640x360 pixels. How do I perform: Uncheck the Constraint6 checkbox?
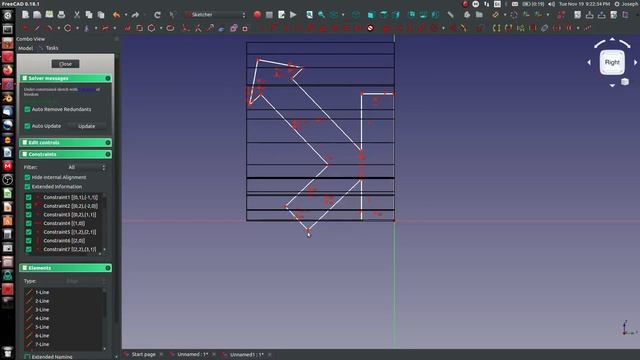(29, 241)
